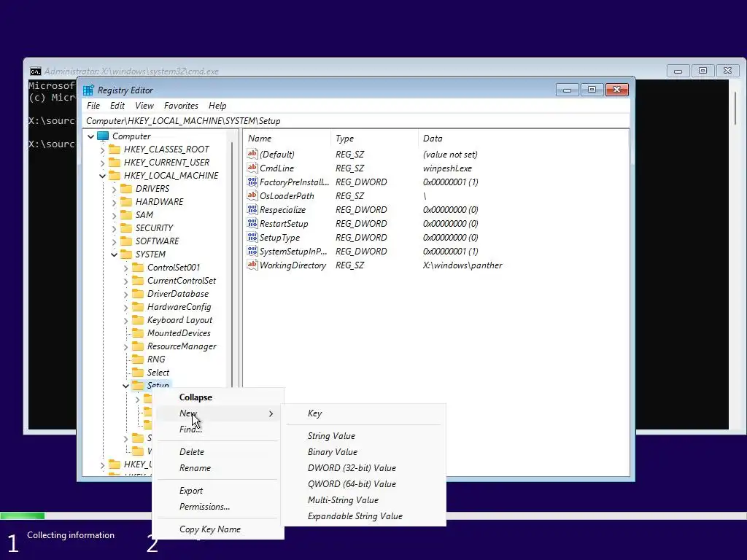Collapse the Setup key chevron
Viewport: 747px width, 560px height.
pyautogui.click(x=125, y=386)
